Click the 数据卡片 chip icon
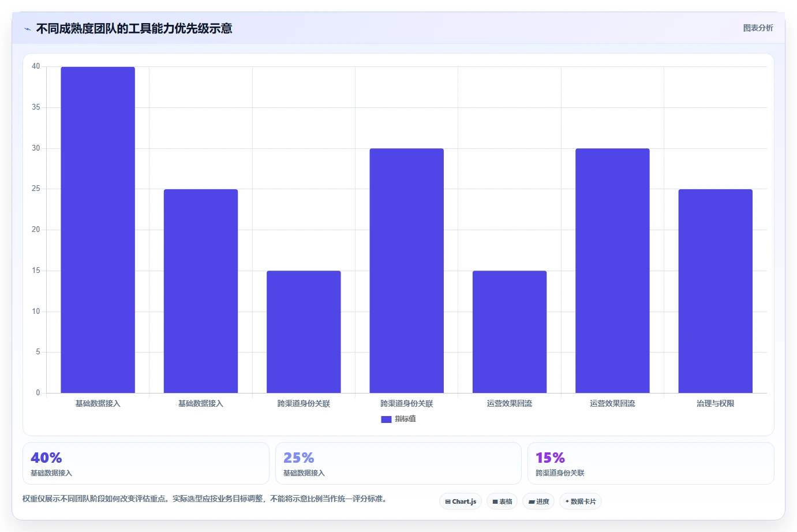This screenshot has width=797, height=532. coord(567,501)
